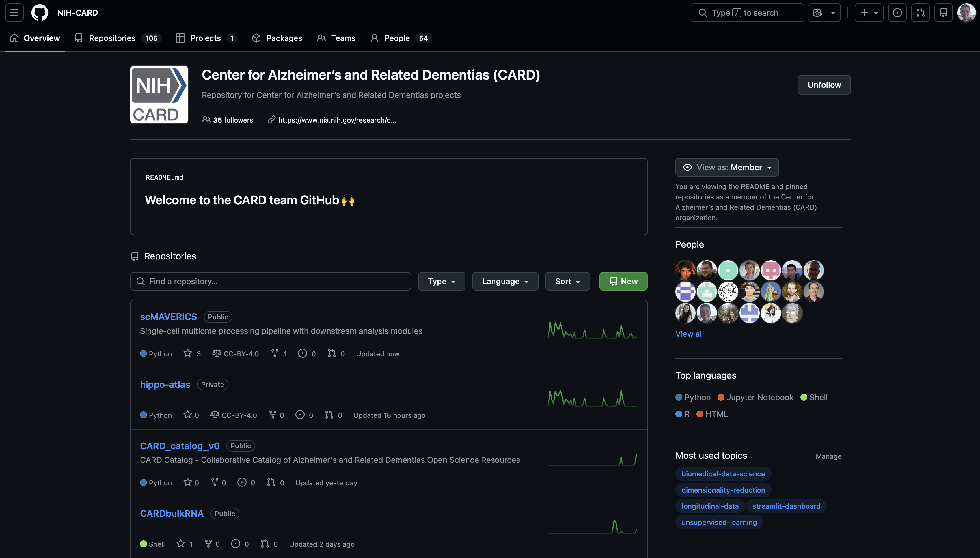Click the Unfollow button

pyautogui.click(x=824, y=85)
